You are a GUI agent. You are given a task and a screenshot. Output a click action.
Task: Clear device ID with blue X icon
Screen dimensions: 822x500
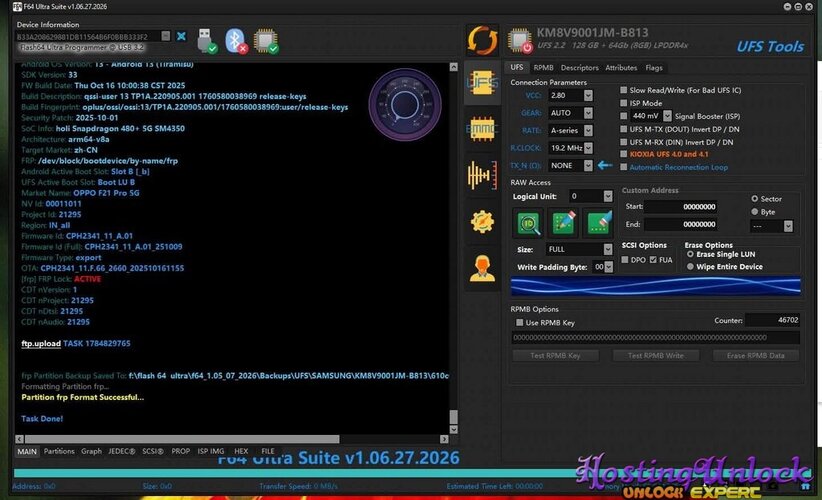(x=181, y=36)
